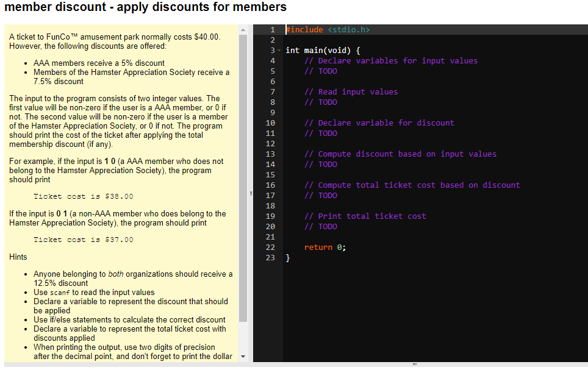
Task: Click the member discount page title
Action: (x=145, y=7)
